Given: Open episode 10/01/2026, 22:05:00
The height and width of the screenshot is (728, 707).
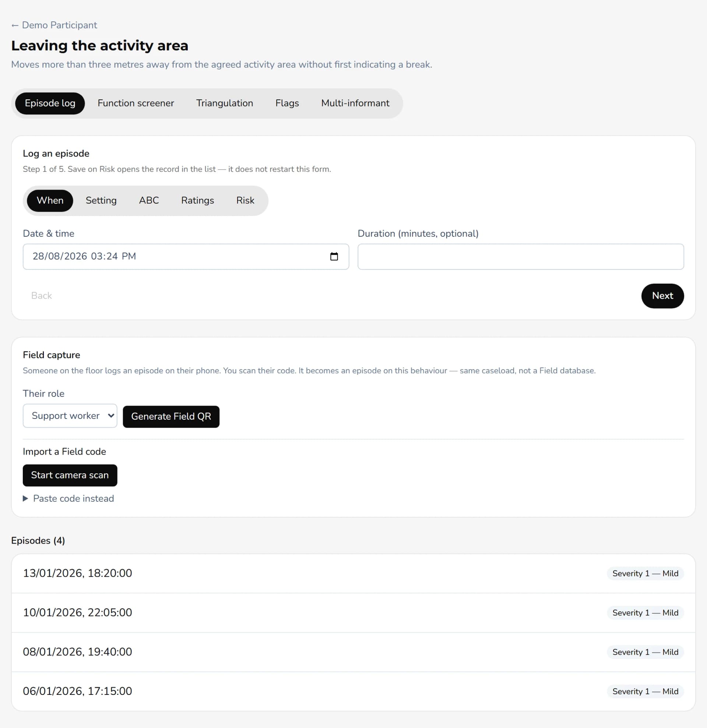Looking at the screenshot, I should pyautogui.click(x=353, y=613).
